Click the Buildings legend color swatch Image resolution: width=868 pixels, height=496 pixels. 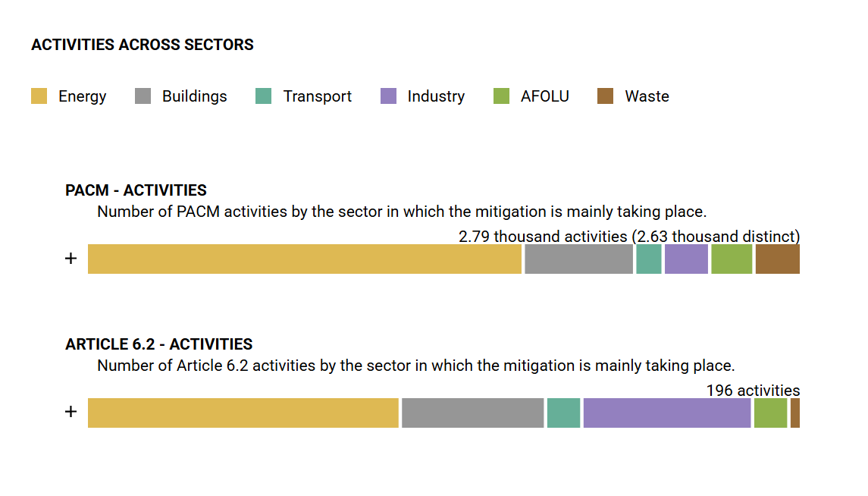coord(143,96)
